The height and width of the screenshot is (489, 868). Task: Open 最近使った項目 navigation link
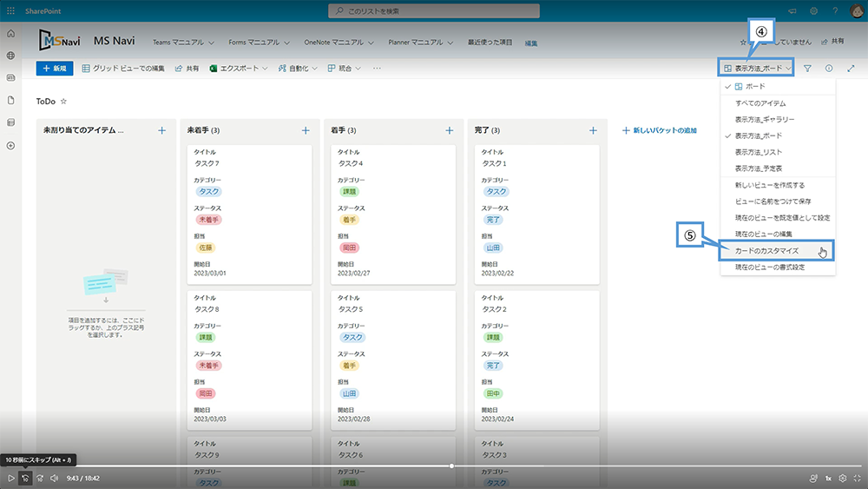click(490, 42)
